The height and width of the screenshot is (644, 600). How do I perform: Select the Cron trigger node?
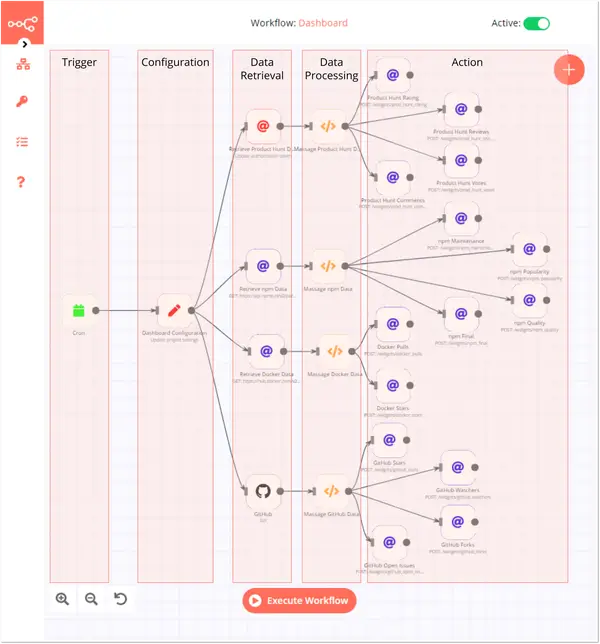(79, 310)
